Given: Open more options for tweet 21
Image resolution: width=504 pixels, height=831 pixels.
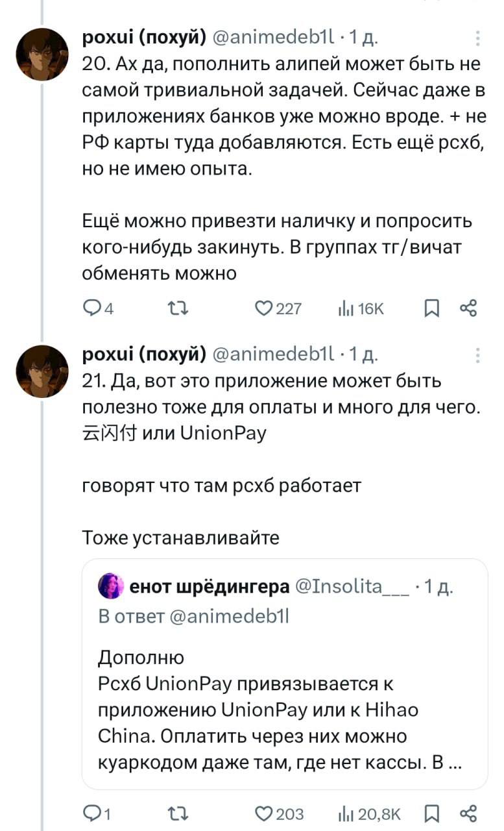Looking at the screenshot, I should click(478, 354).
